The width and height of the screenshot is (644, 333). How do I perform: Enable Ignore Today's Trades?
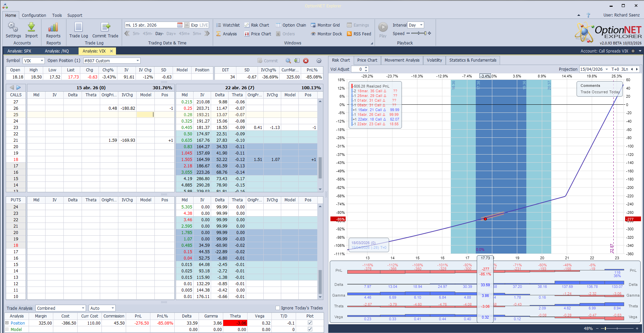point(277,307)
